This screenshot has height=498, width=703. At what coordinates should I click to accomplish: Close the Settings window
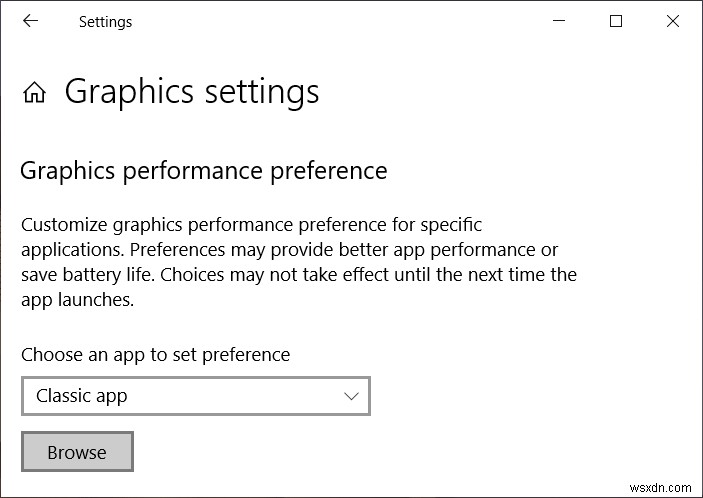[672, 21]
